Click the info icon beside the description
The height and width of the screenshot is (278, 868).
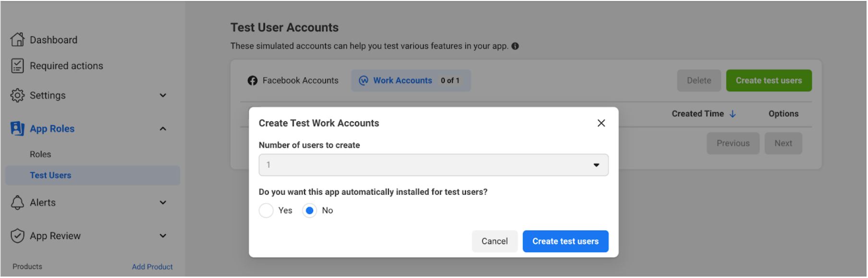click(515, 46)
